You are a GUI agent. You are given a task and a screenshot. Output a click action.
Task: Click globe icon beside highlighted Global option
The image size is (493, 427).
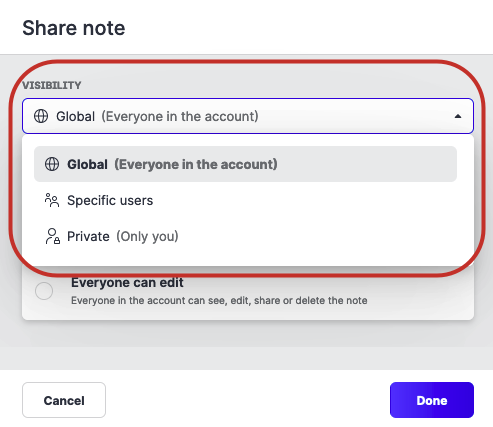[x=52, y=164]
